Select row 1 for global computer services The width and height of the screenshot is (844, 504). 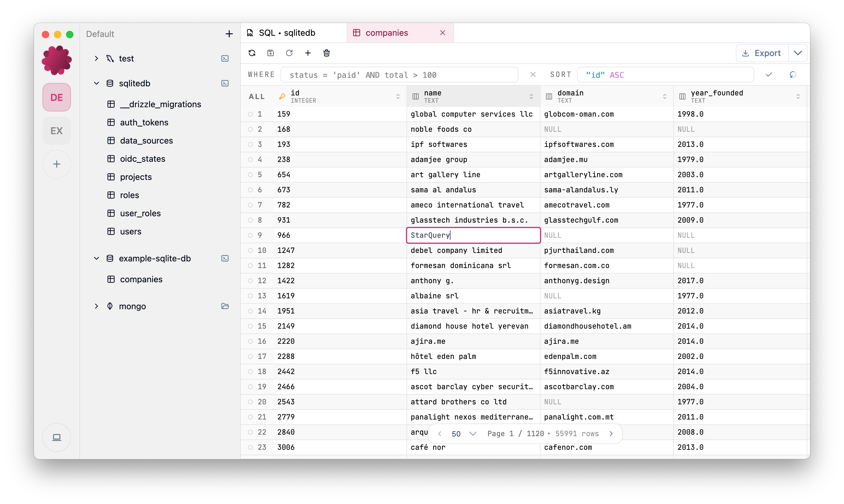click(250, 114)
